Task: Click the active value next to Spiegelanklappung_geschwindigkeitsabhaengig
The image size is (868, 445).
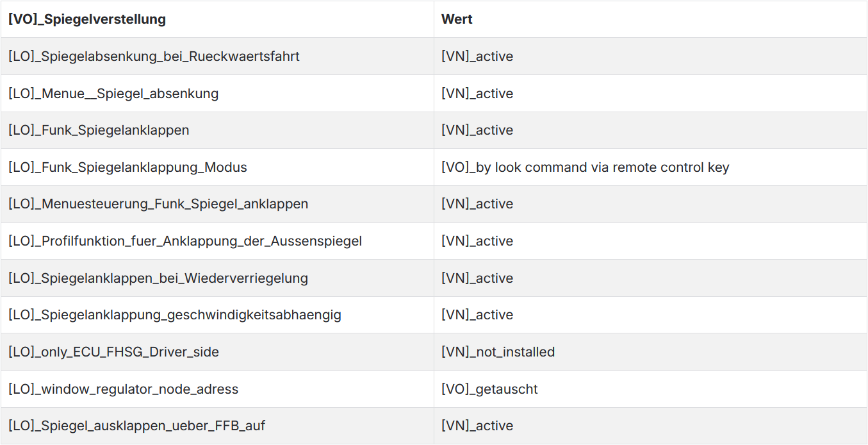Action: [x=477, y=315]
